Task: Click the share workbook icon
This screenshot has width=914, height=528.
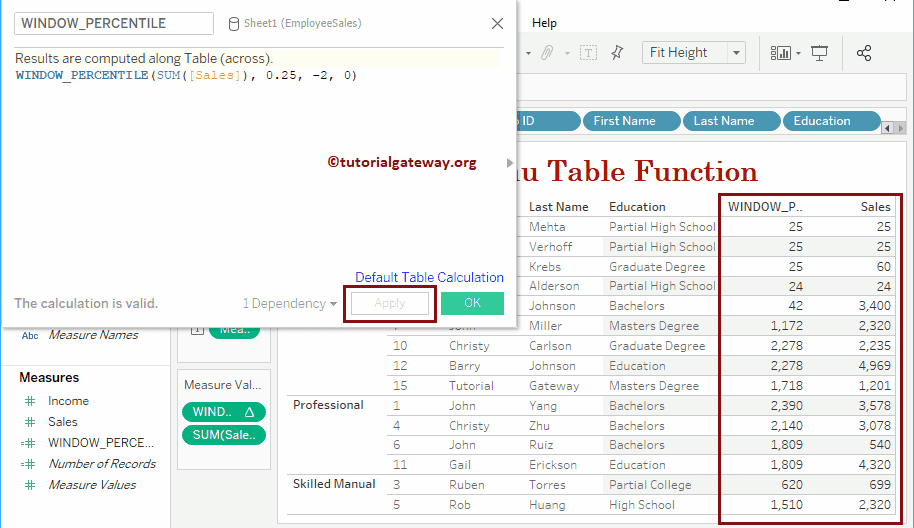Action: pos(864,53)
